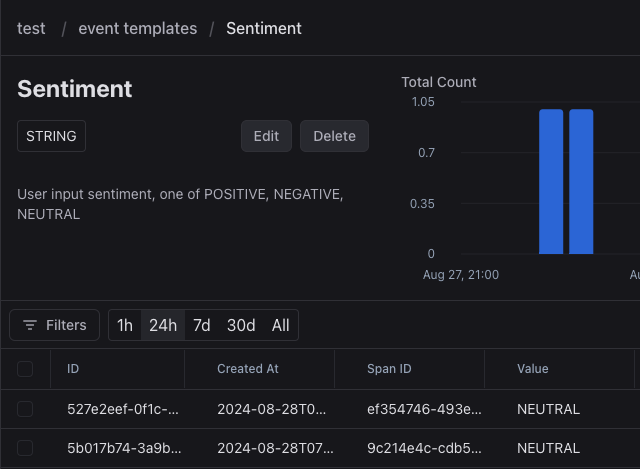The image size is (640, 469).
Task: Choose the 30d time range
Action: tap(241, 325)
